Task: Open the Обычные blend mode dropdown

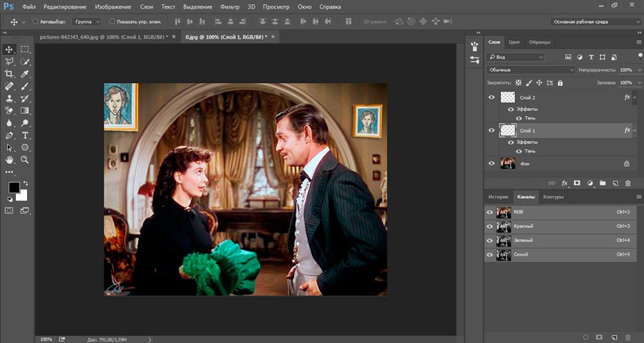Action: [530, 70]
